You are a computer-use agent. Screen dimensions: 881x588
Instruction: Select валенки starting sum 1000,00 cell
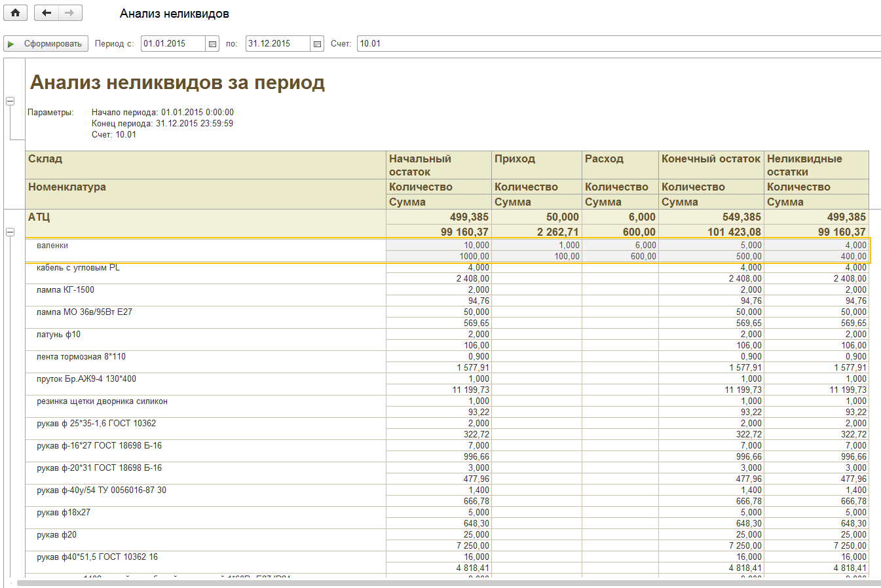tap(439, 257)
